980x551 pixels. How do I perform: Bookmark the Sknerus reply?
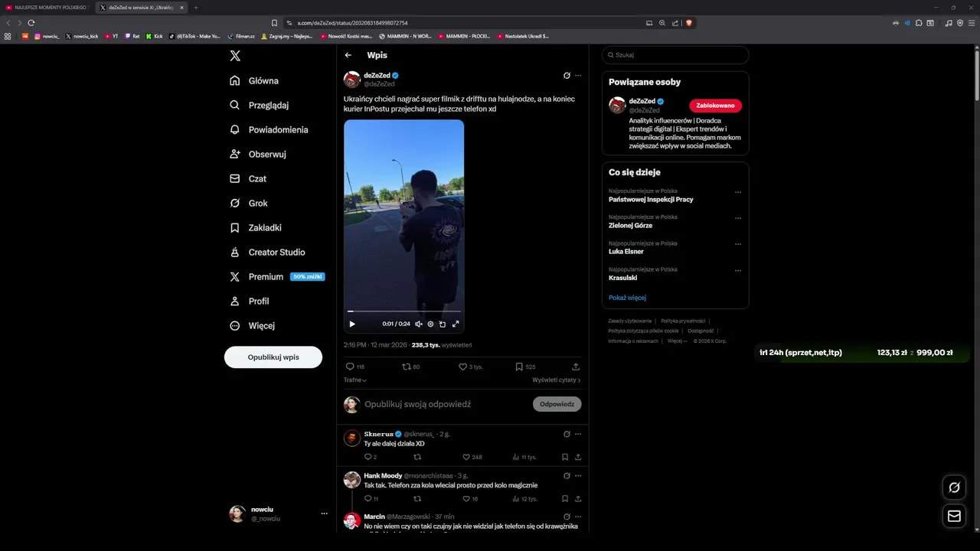(x=565, y=457)
